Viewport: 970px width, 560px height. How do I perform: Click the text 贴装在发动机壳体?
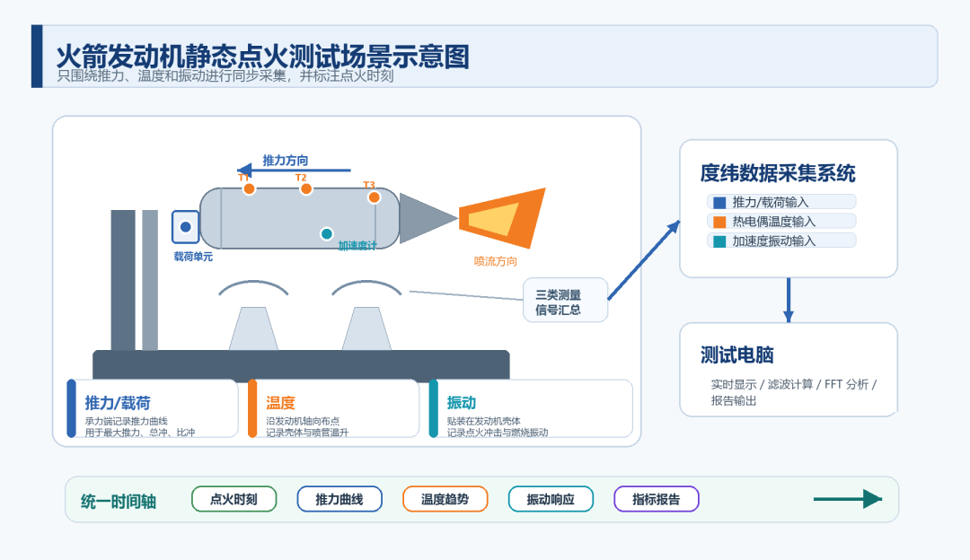tap(484, 421)
